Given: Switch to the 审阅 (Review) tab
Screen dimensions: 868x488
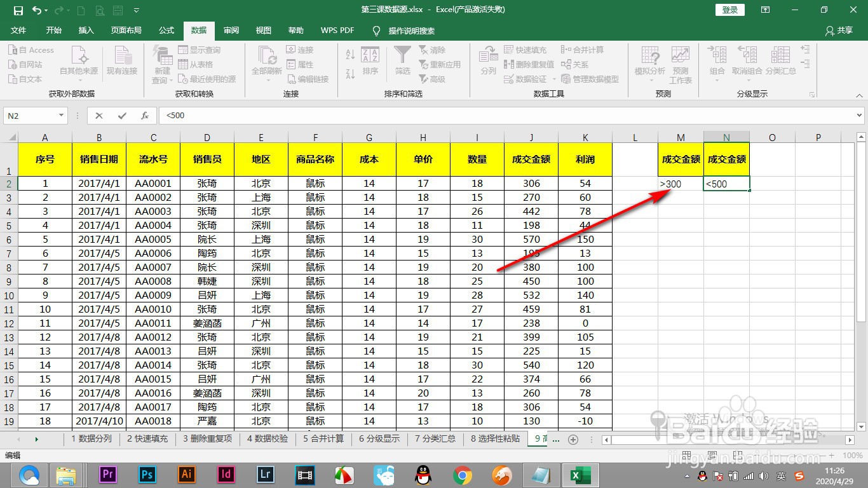Looking at the screenshot, I should tap(231, 30).
